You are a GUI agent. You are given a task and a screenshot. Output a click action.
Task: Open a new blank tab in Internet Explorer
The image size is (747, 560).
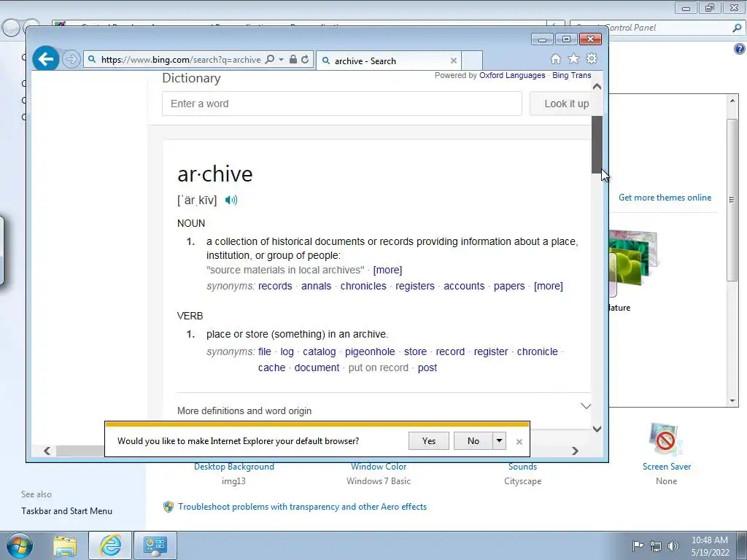[472, 61]
